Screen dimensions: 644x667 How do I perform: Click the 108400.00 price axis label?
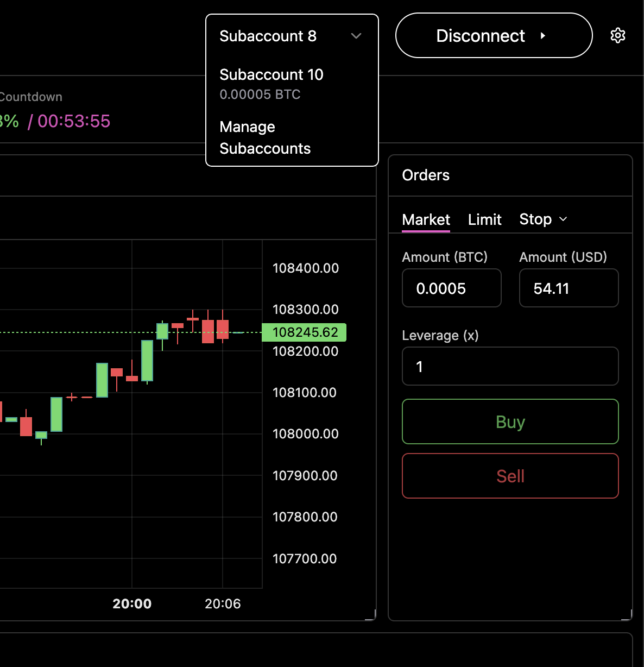[x=305, y=268]
